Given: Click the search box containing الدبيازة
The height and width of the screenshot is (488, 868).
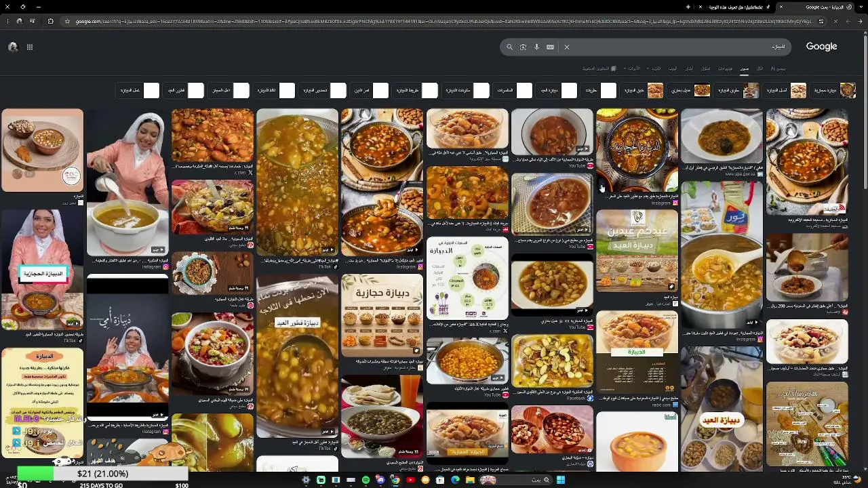Looking at the screenshot, I should (x=646, y=47).
